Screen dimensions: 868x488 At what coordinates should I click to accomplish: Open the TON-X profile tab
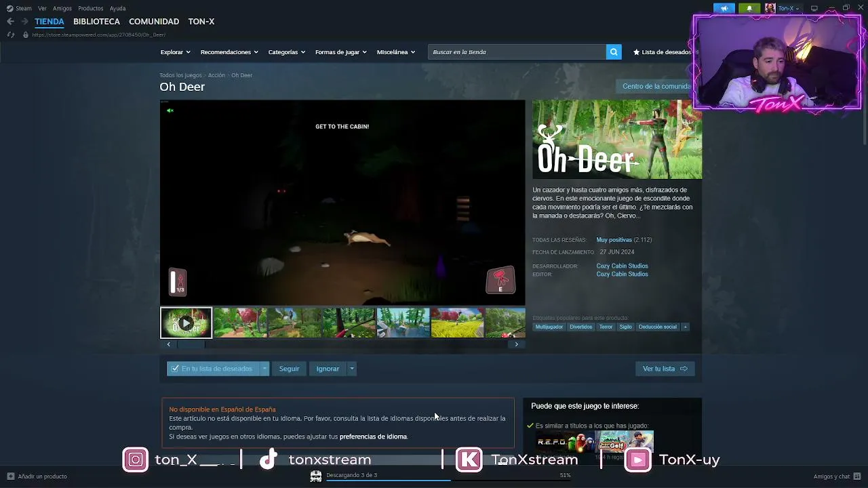[x=201, y=22]
